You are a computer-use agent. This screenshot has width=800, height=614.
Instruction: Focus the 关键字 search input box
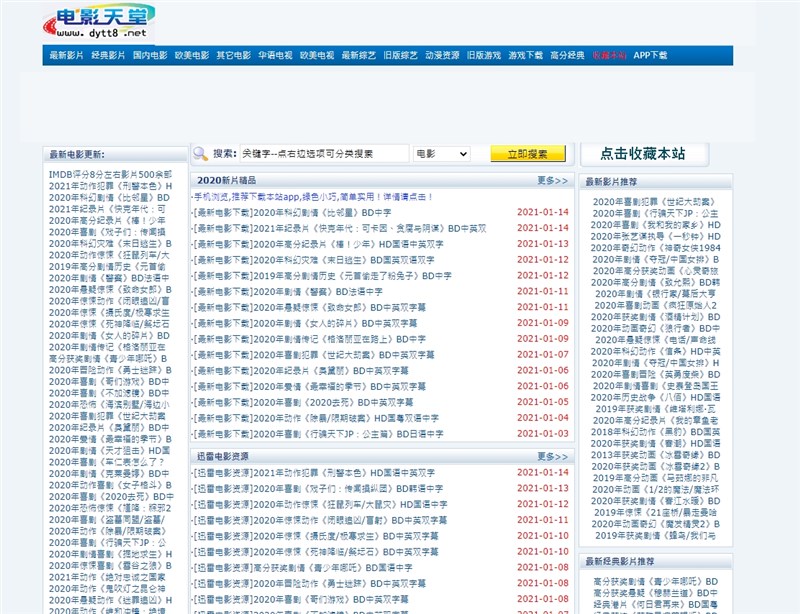coord(324,154)
